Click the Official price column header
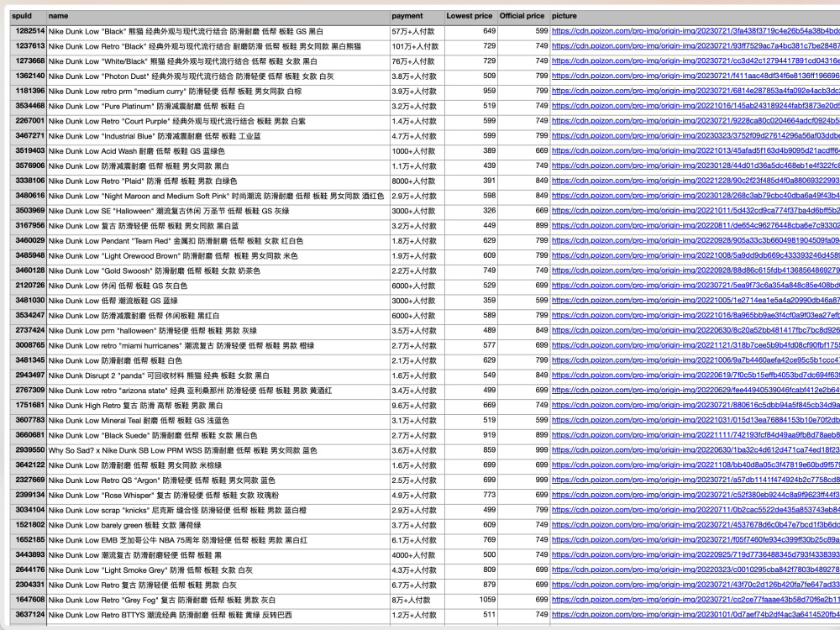The width and height of the screenshot is (840, 630). click(x=523, y=17)
